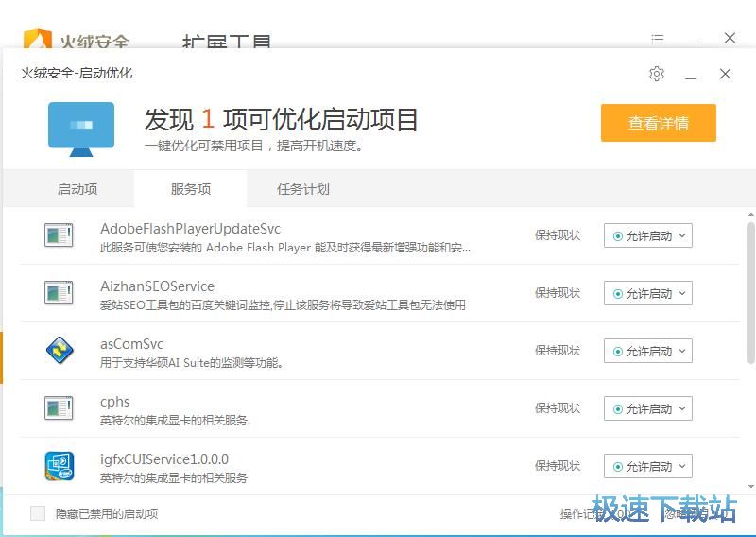Open 允许启动 dropdown for asComSvc
Viewport: 756px width, 537px height.
point(648,351)
